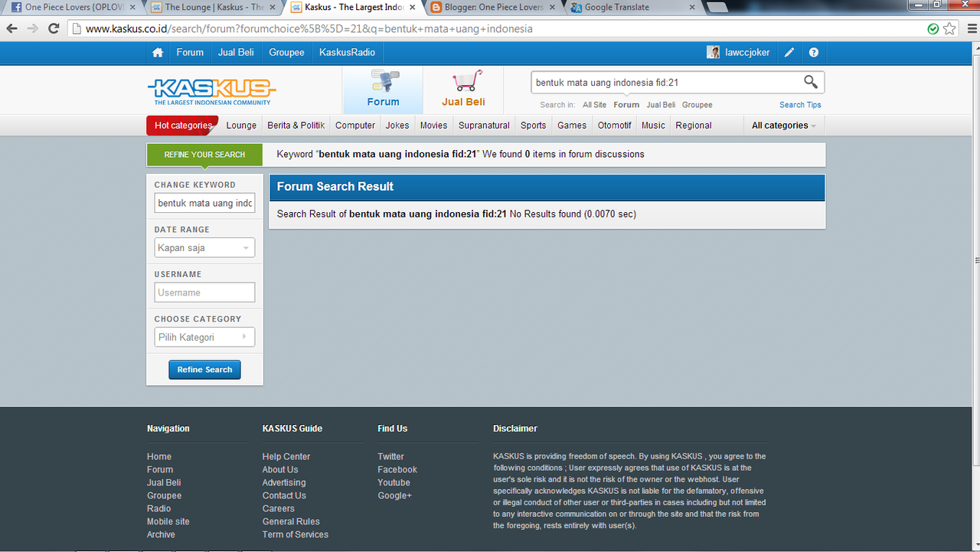
Task: Open the Computer category
Action: 355,126
